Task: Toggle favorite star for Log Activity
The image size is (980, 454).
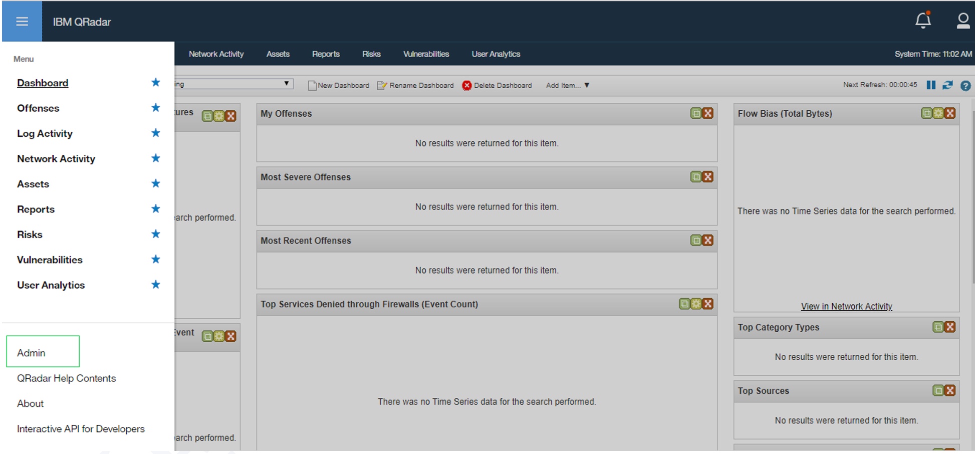Action: 155,133
